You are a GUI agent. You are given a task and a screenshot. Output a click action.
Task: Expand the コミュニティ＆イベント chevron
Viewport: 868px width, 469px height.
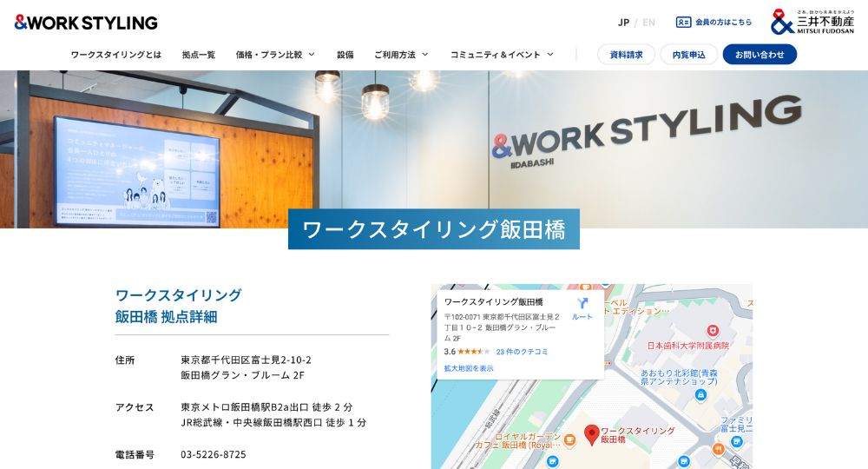pos(550,55)
